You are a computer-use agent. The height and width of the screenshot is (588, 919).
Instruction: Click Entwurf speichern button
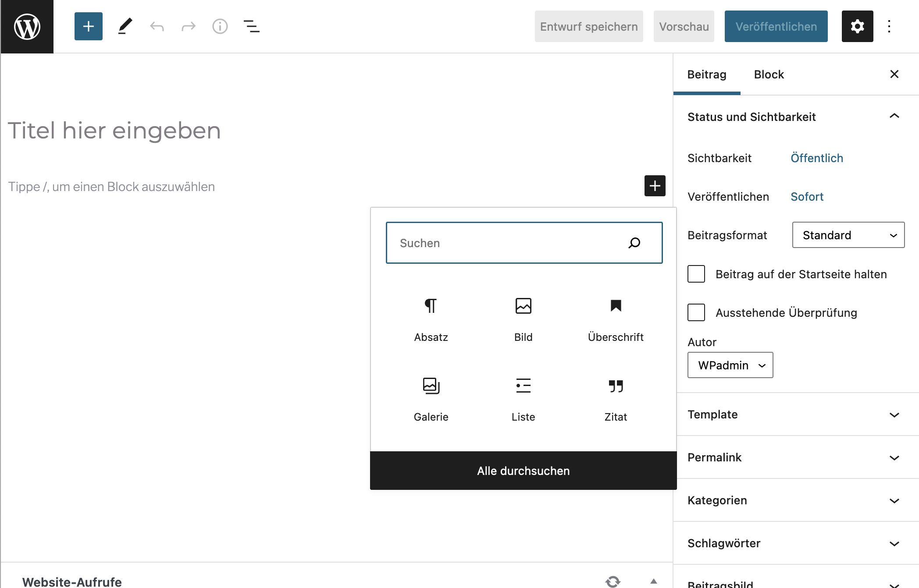tap(588, 26)
